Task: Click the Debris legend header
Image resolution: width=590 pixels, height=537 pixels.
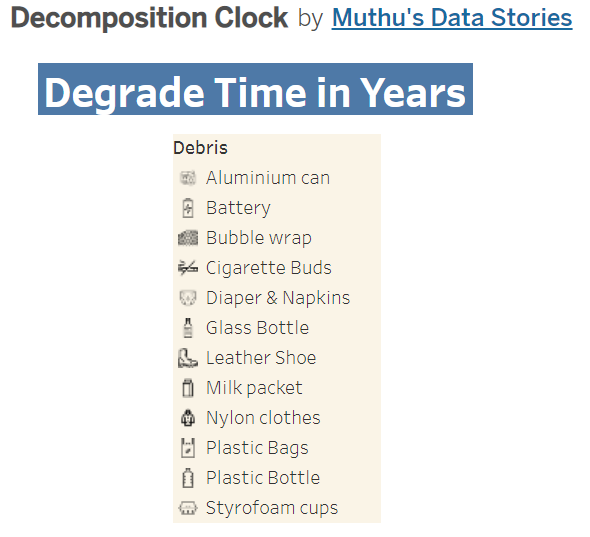Action: pyautogui.click(x=201, y=148)
